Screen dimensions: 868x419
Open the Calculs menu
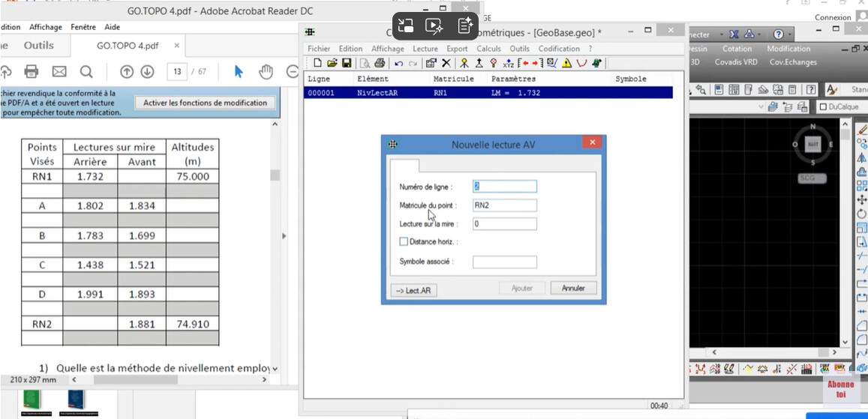488,49
